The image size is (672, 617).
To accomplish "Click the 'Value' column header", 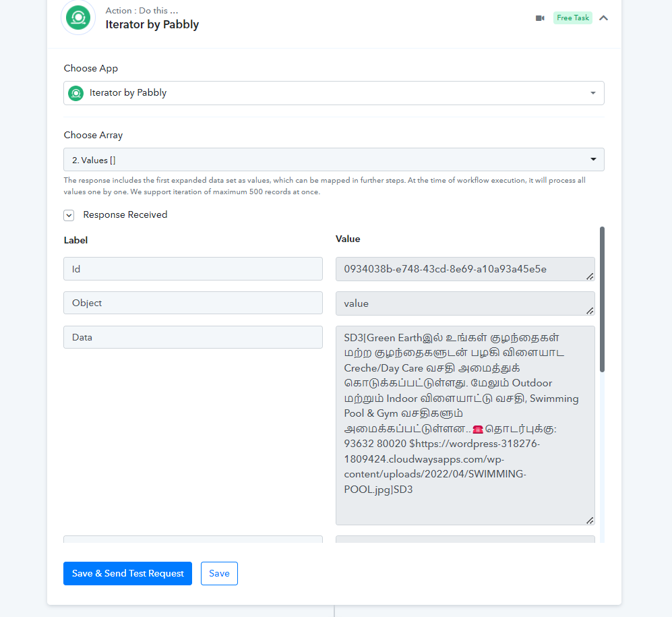I will coord(348,239).
